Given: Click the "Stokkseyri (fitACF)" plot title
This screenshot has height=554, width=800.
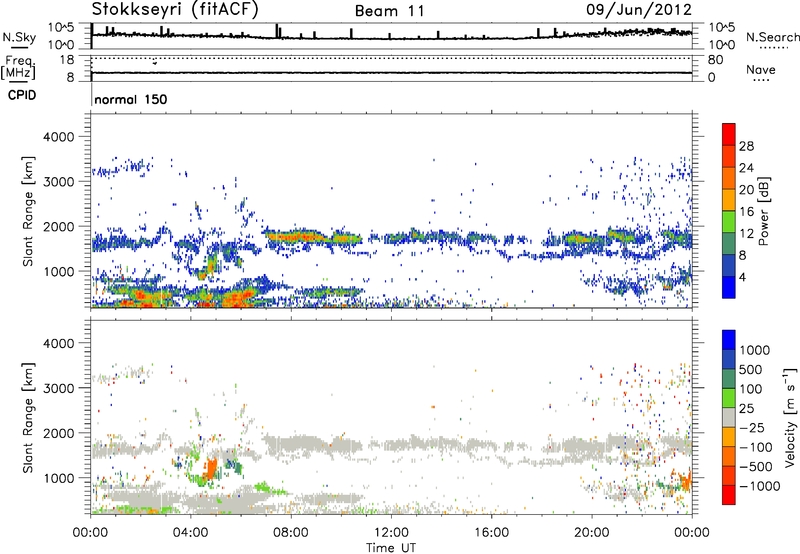Looking at the screenshot, I should [x=175, y=9].
